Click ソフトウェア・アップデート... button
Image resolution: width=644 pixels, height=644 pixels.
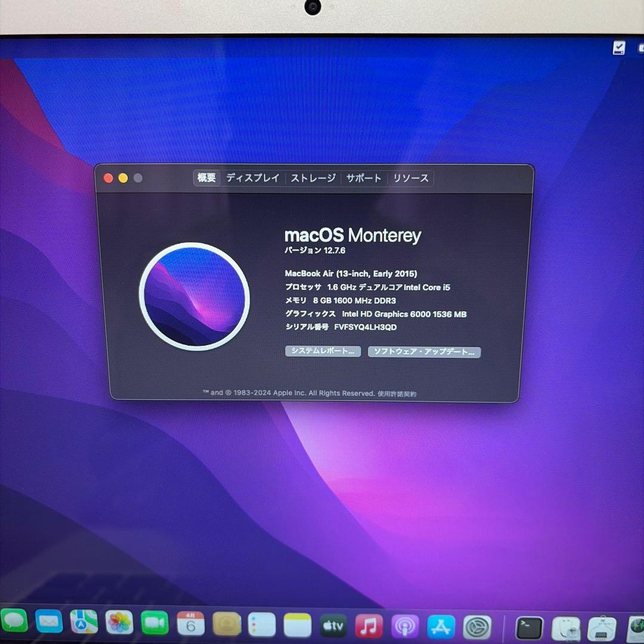click(424, 352)
